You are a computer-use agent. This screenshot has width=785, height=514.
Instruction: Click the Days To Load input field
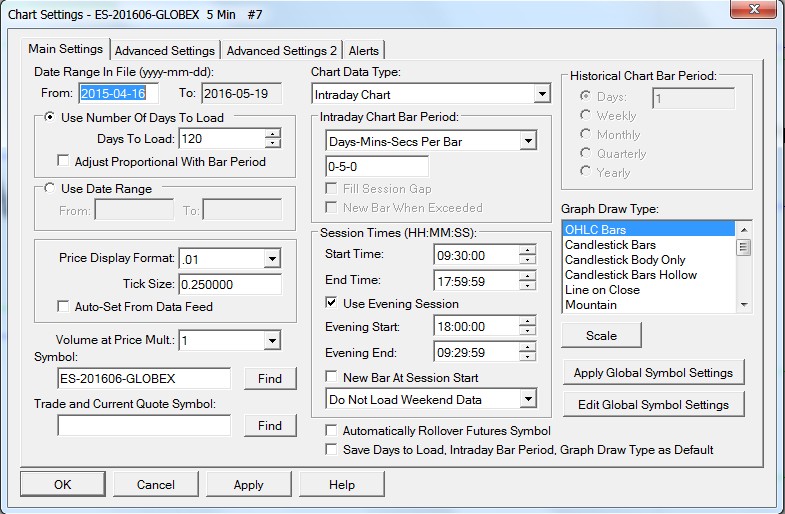pyautogui.click(x=222, y=139)
